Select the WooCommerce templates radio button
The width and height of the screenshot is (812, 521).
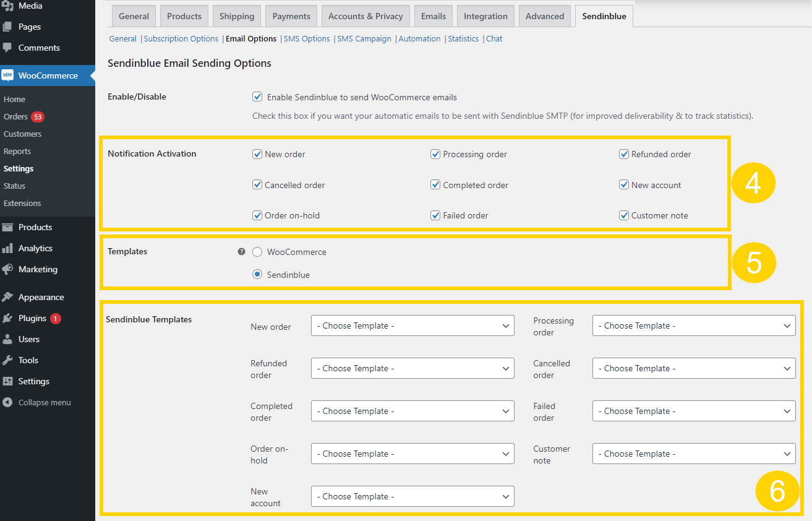pyautogui.click(x=257, y=252)
